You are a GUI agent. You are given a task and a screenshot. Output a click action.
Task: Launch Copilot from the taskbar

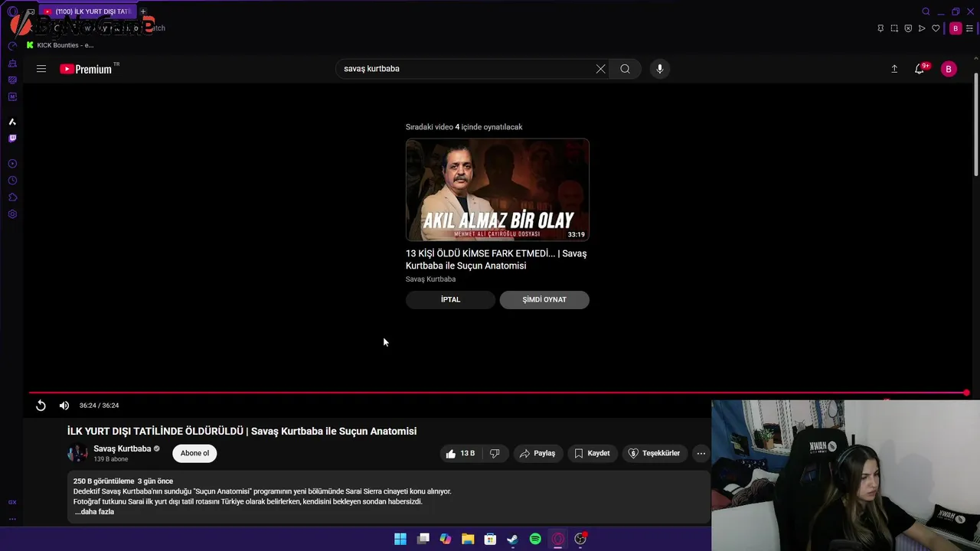click(x=446, y=539)
